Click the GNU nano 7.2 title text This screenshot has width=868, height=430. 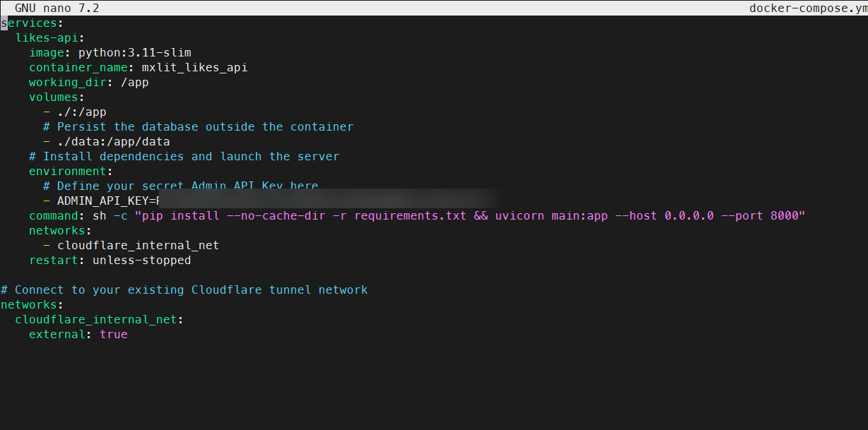(x=57, y=8)
